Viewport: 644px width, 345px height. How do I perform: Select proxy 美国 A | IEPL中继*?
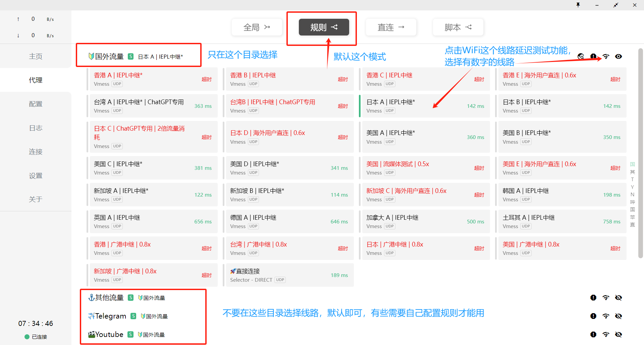coord(425,137)
